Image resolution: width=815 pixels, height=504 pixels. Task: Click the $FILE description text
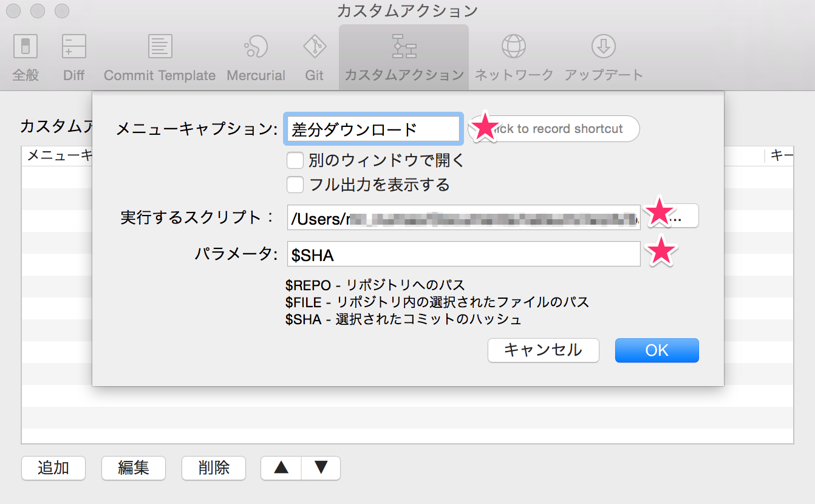(437, 302)
